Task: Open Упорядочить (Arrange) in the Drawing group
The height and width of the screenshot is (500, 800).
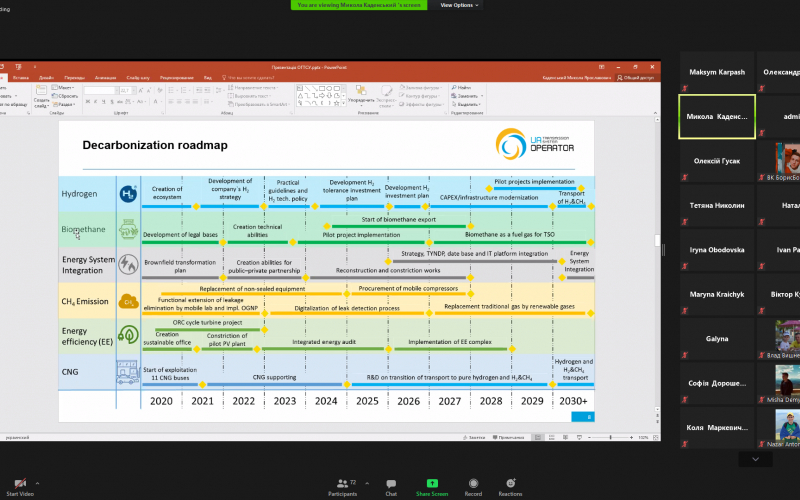Action: tap(361, 96)
